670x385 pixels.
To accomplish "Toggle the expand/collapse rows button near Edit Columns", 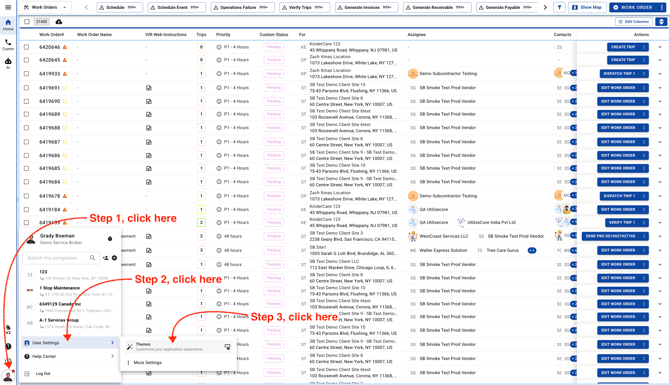I will tap(661, 21).
